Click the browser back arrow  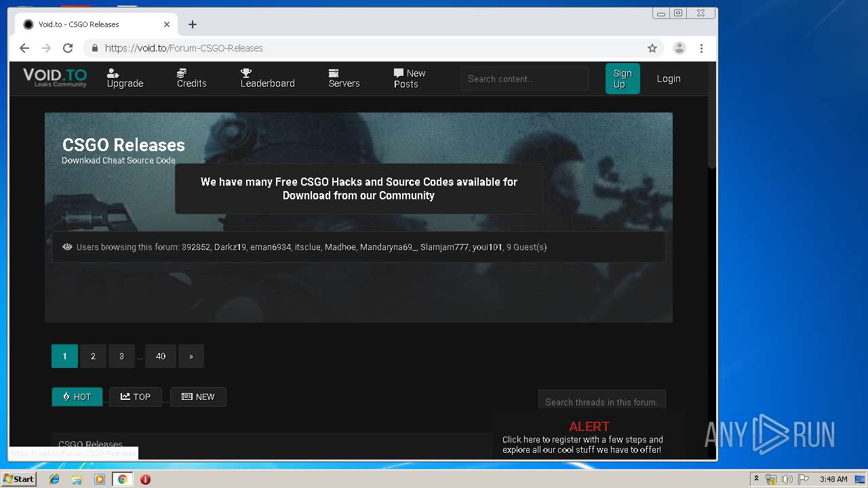pos(24,48)
